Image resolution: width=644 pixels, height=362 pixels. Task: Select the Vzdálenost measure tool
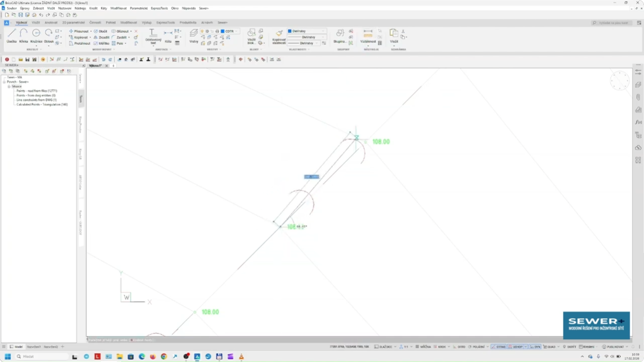pos(368,36)
